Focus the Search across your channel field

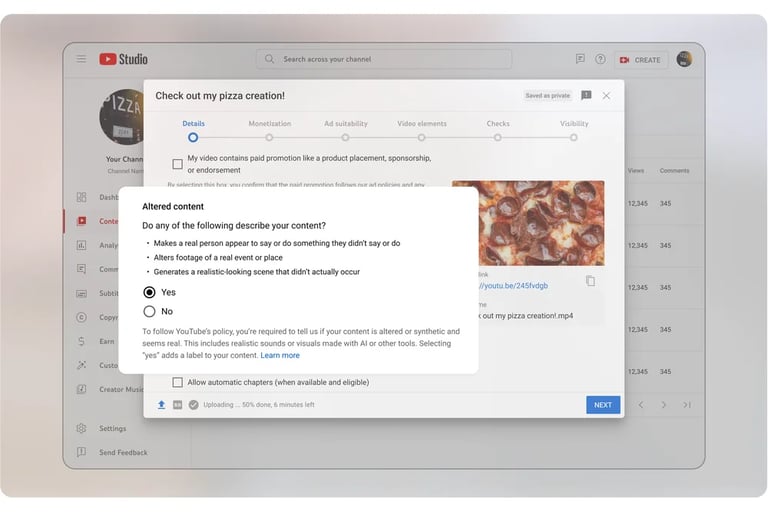coord(384,59)
